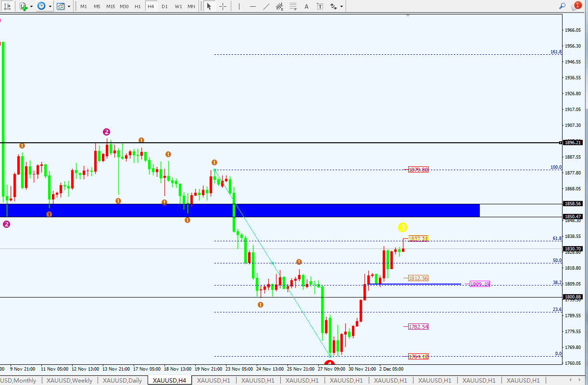Click the 1850.47 price scale tag
588x385 pixels.
coord(573,216)
